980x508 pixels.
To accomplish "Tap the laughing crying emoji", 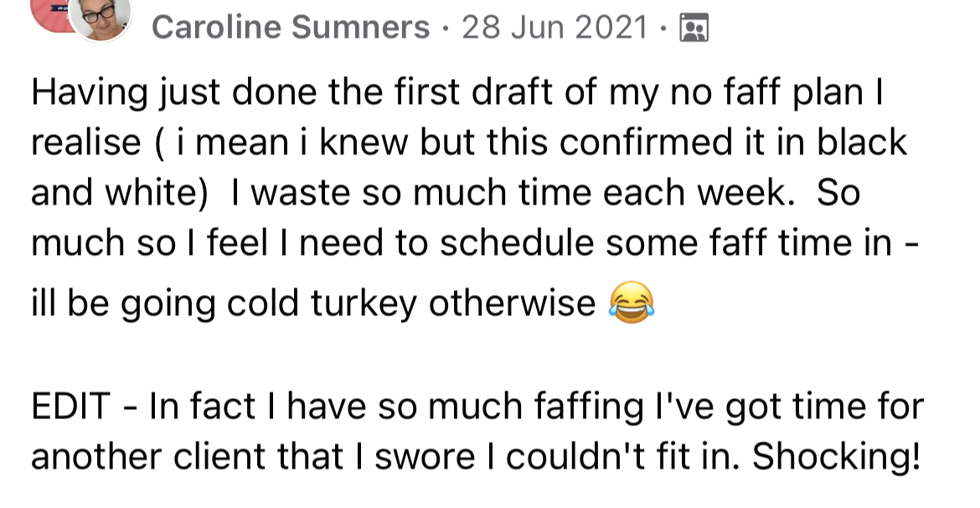I will (x=632, y=303).
